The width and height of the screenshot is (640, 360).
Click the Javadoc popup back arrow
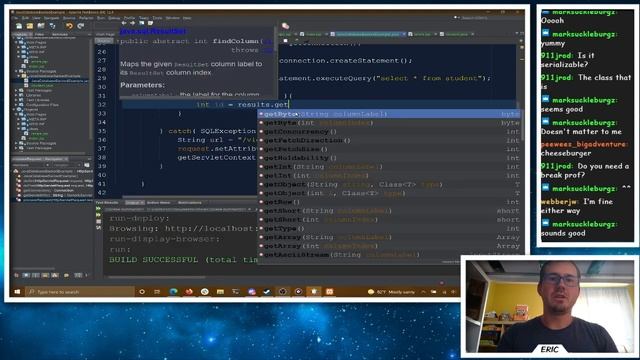pos(124,23)
